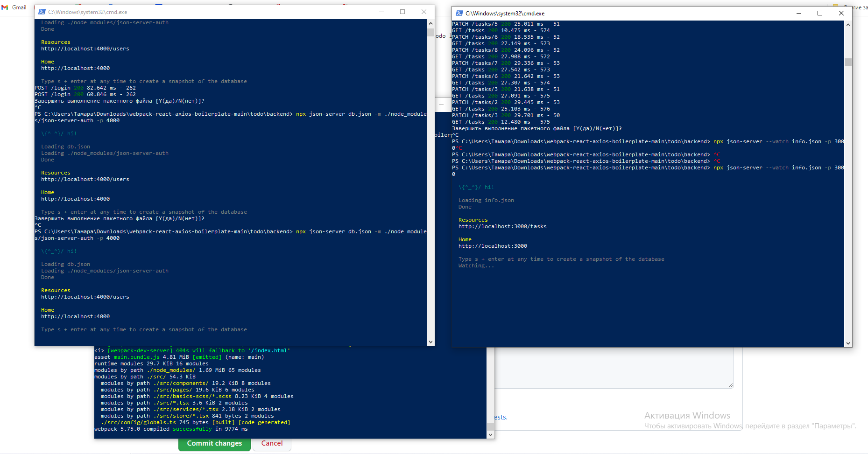Click './src/config/globals.ts' line in webpack output
This screenshot has height=454, width=868.
coord(196,422)
